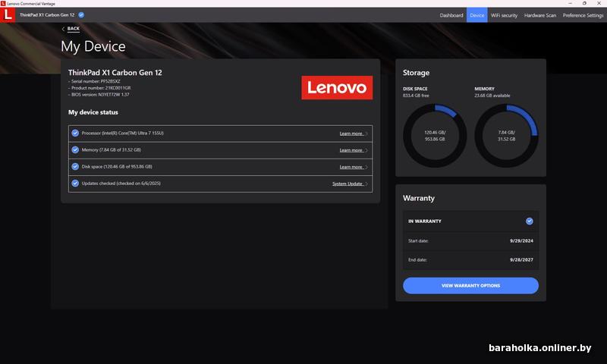Click the Processor status checkmark icon
Image resolution: width=607 pixels, height=364 pixels.
pos(75,133)
